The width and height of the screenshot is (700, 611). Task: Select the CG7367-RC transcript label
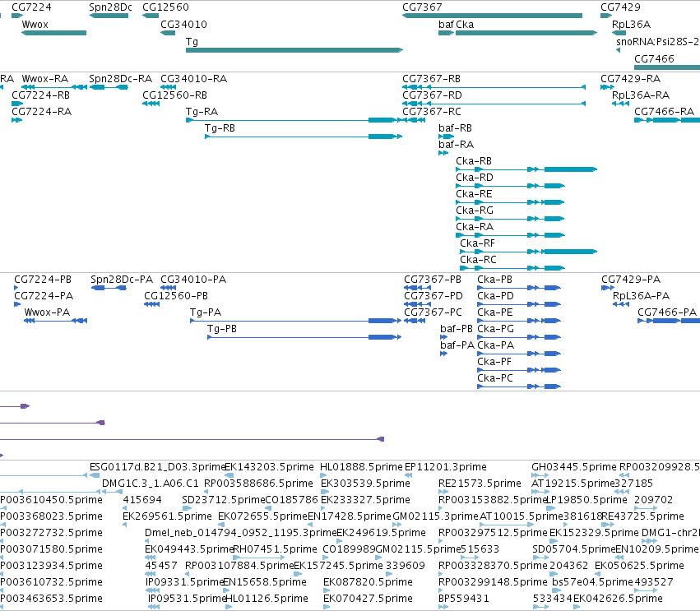point(432,112)
